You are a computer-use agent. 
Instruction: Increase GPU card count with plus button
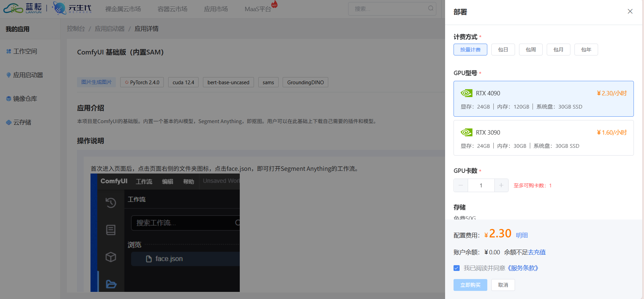click(x=501, y=185)
